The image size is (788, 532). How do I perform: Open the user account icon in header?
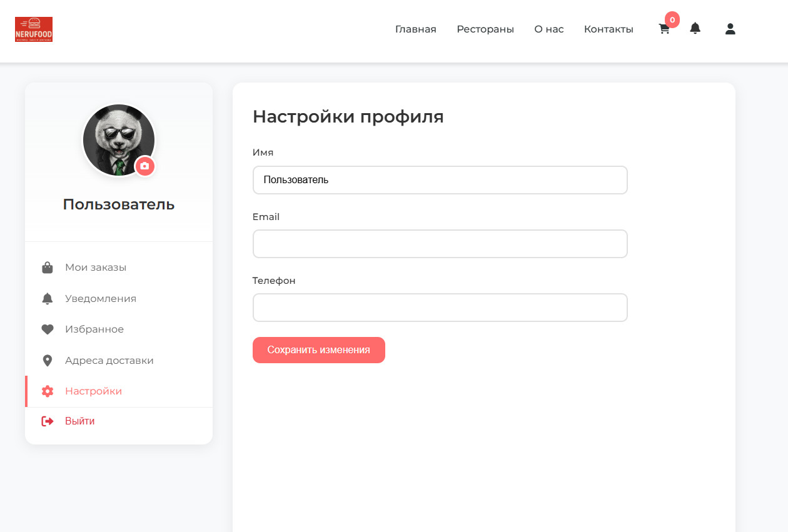tap(730, 29)
